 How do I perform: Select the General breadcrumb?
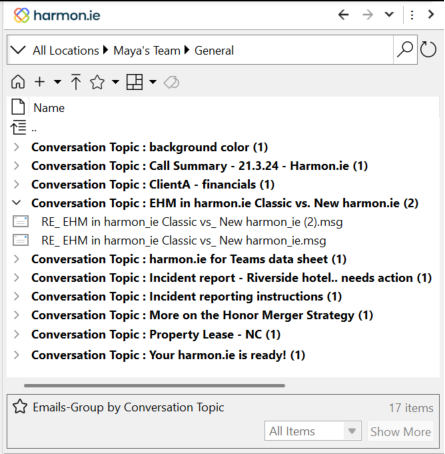pos(214,51)
